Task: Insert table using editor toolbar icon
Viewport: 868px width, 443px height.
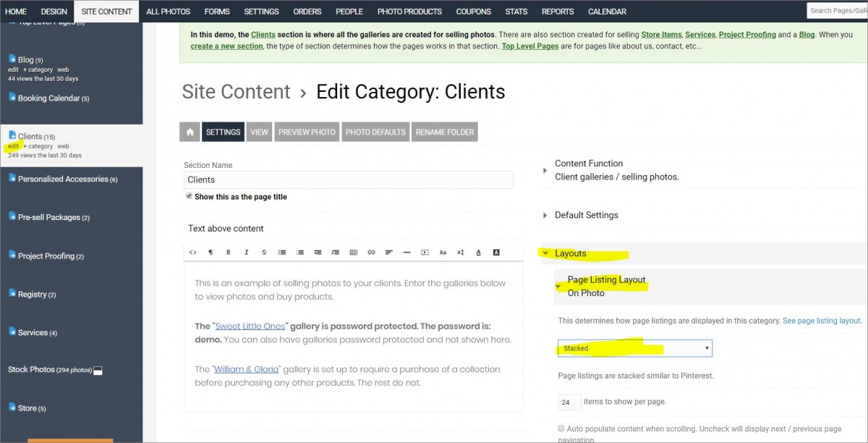Action: point(354,253)
